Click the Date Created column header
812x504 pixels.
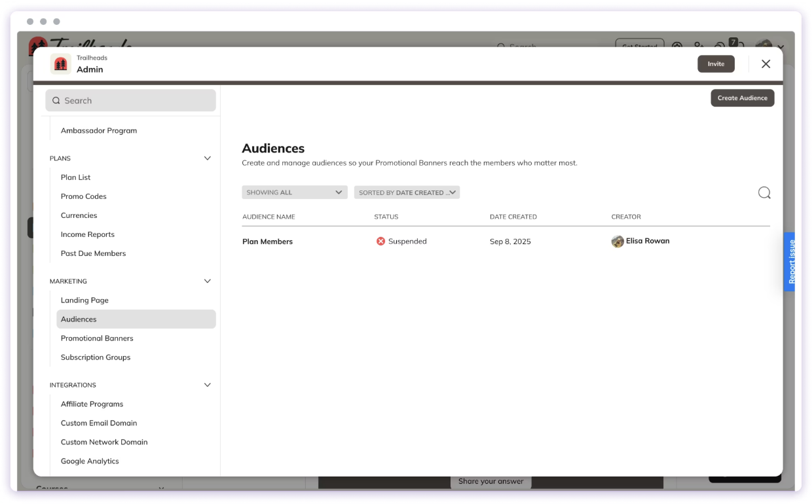point(513,217)
